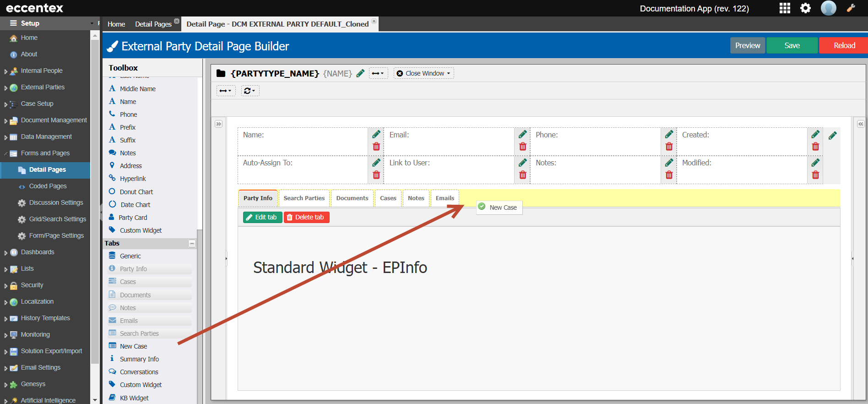Collapse the Tabs section in Toolbox
The width and height of the screenshot is (868, 404).
point(192,244)
